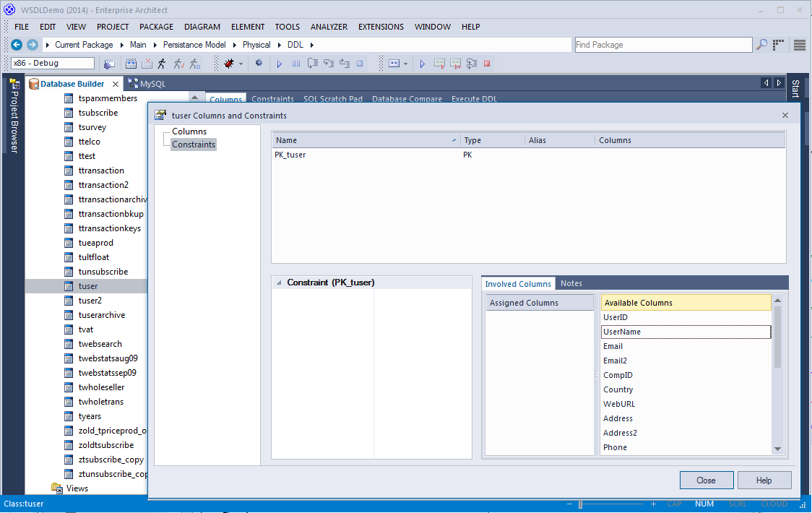This screenshot has width=812, height=513.
Task: Open the x86 - Debug configuration box
Action: tap(53, 63)
